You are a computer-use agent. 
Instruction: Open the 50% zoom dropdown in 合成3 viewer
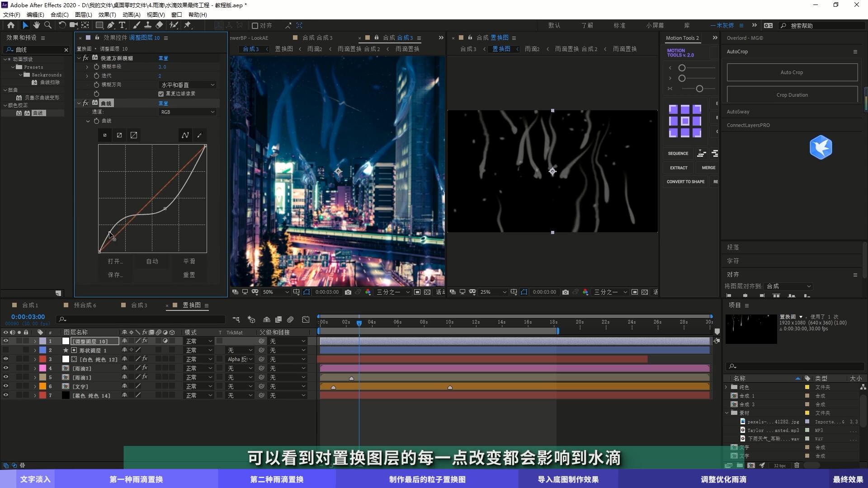[x=276, y=292]
